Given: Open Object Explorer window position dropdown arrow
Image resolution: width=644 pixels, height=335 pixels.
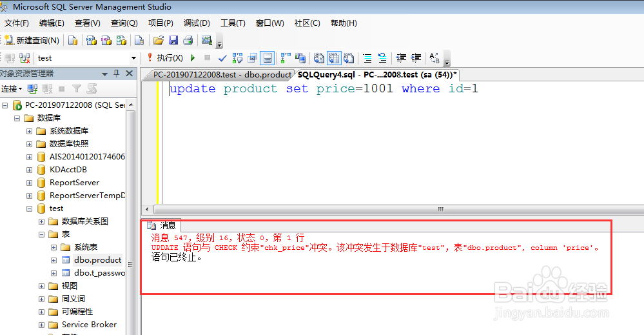Looking at the screenshot, I should tap(104, 74).
